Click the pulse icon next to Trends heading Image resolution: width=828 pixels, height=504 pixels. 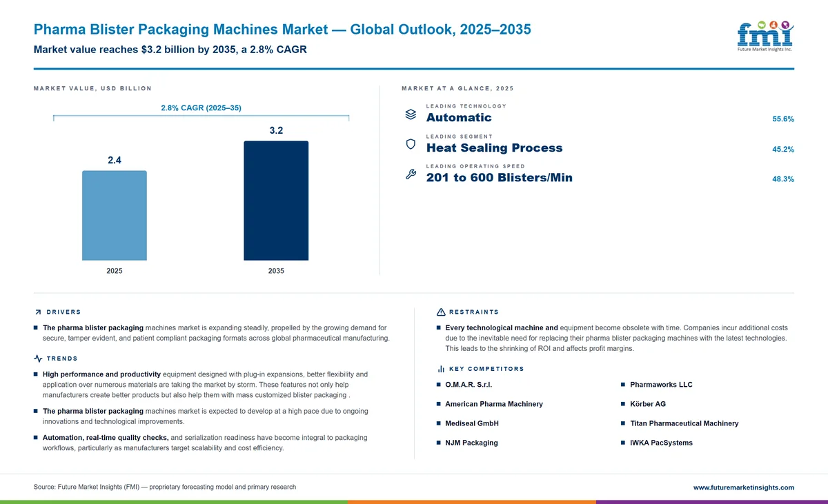pyautogui.click(x=38, y=359)
